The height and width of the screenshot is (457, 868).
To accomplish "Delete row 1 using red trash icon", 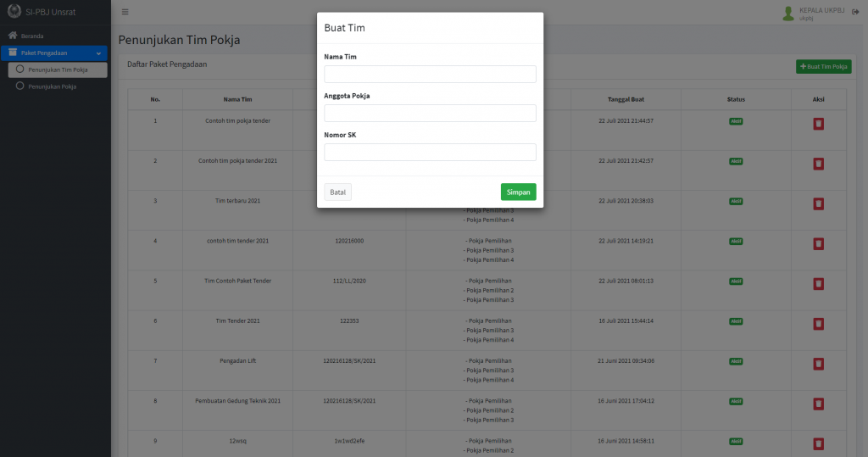I will coord(818,124).
